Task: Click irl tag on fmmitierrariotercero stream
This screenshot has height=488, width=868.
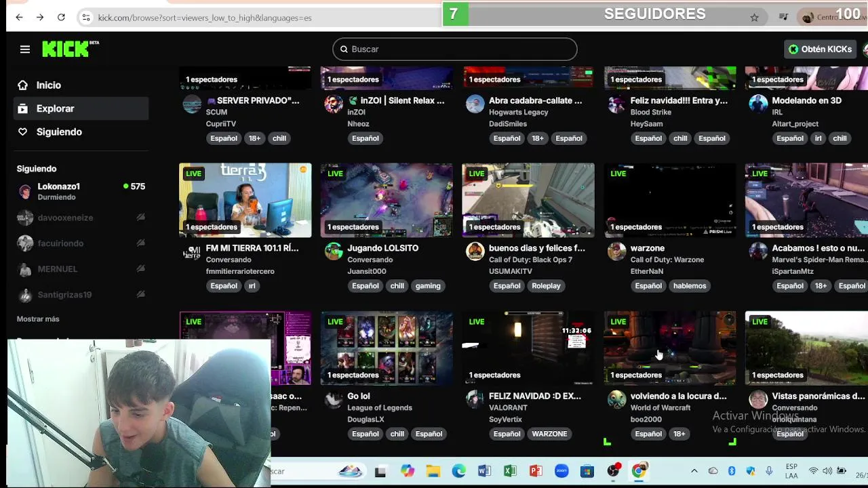Action: tap(252, 286)
